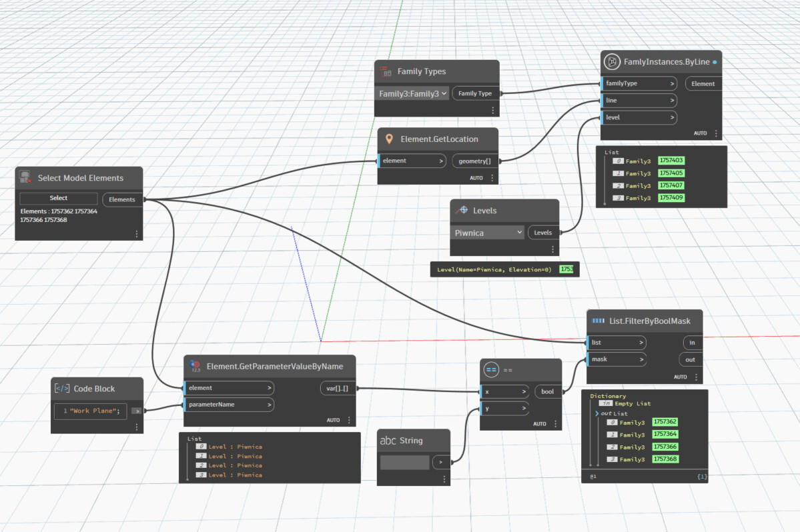
Task: Click the mask input port arrow
Action: pos(641,359)
